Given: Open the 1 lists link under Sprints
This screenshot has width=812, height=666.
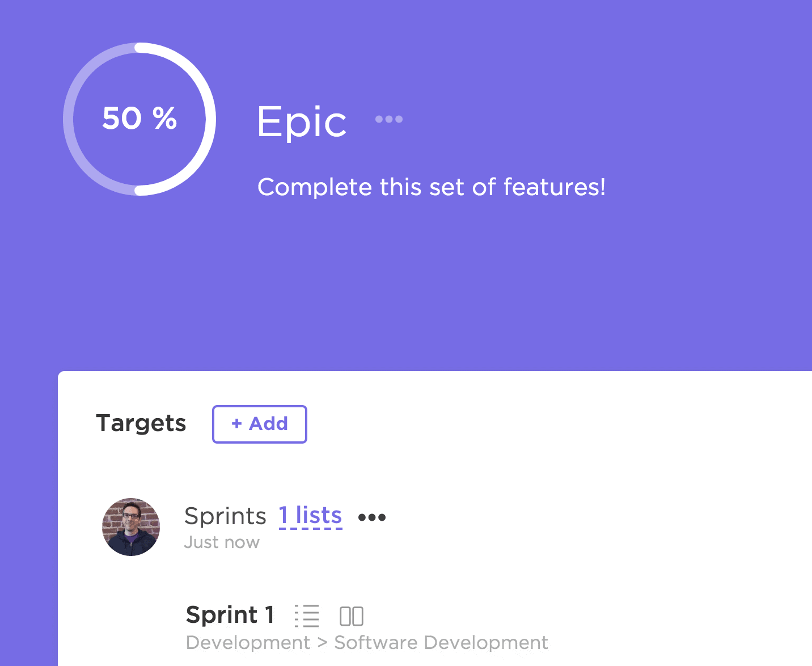Looking at the screenshot, I should (310, 515).
